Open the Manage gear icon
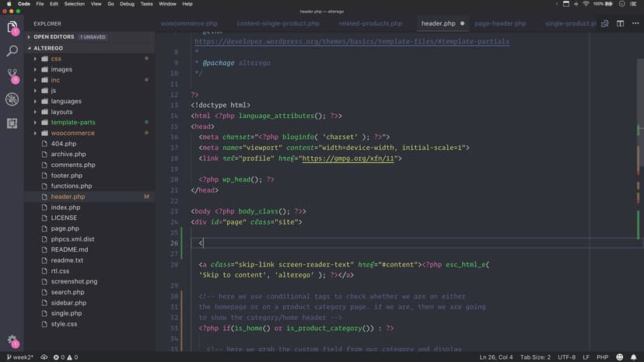 12,341
